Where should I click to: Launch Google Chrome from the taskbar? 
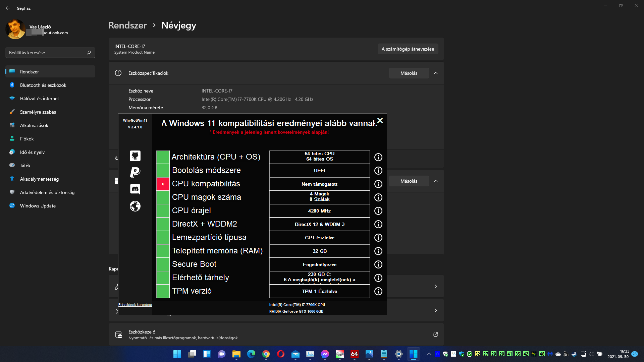[x=266, y=354]
